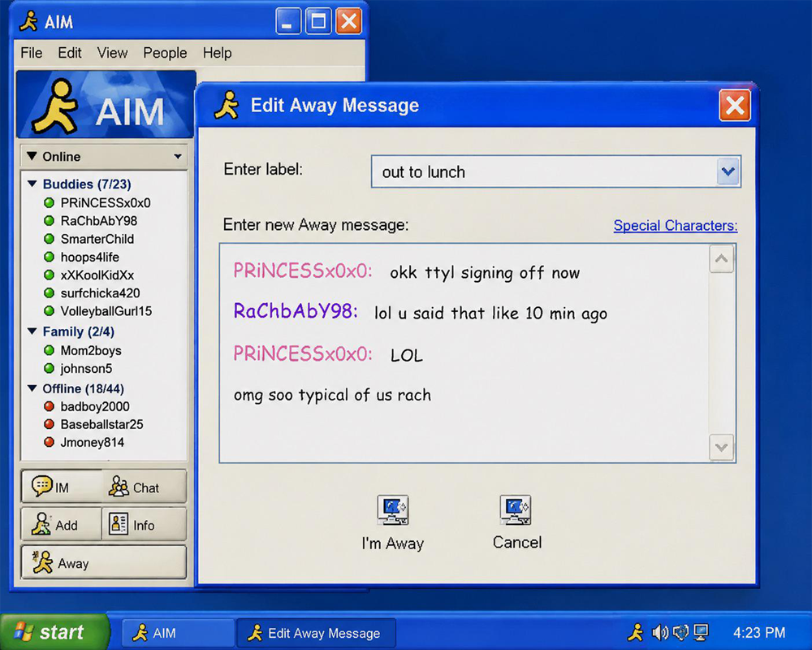Click the Away button in AIM window
Viewport: 812px width, 650px height.
pyautogui.click(x=104, y=562)
